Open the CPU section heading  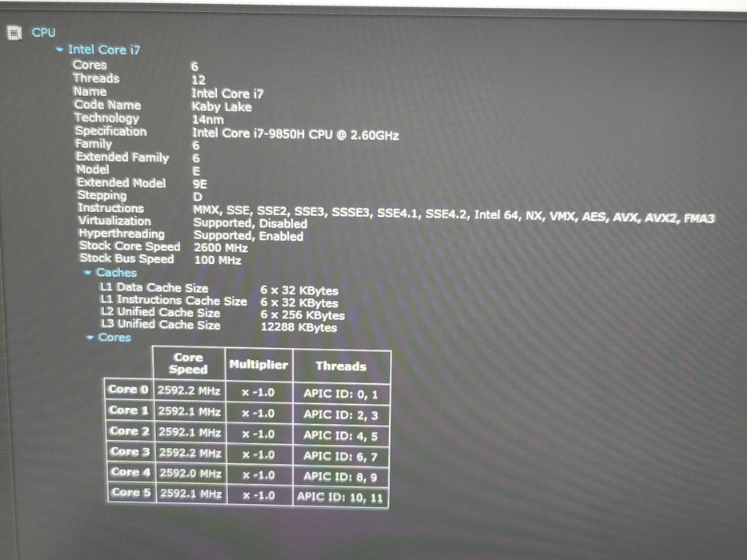coord(43,32)
